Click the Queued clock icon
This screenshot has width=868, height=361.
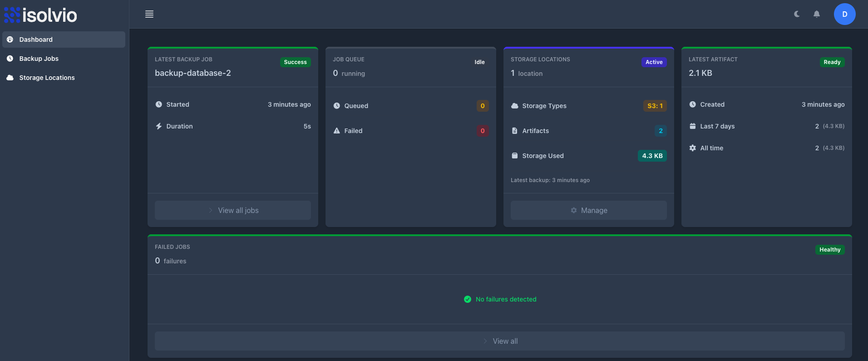[x=337, y=106]
